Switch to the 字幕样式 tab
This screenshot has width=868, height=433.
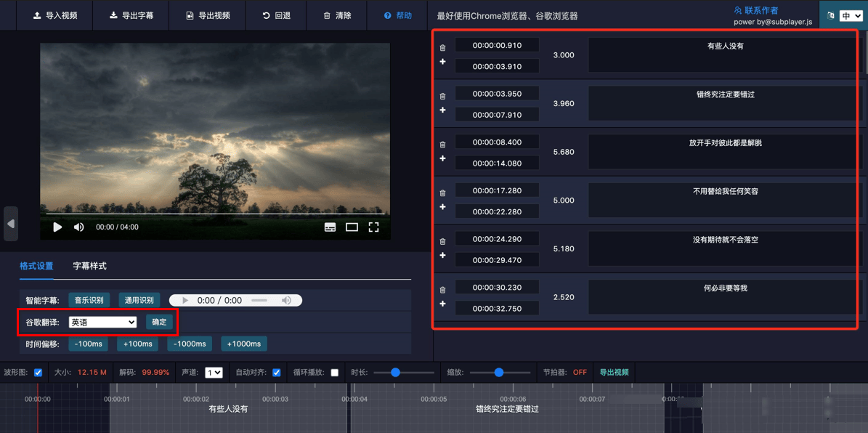tap(89, 266)
